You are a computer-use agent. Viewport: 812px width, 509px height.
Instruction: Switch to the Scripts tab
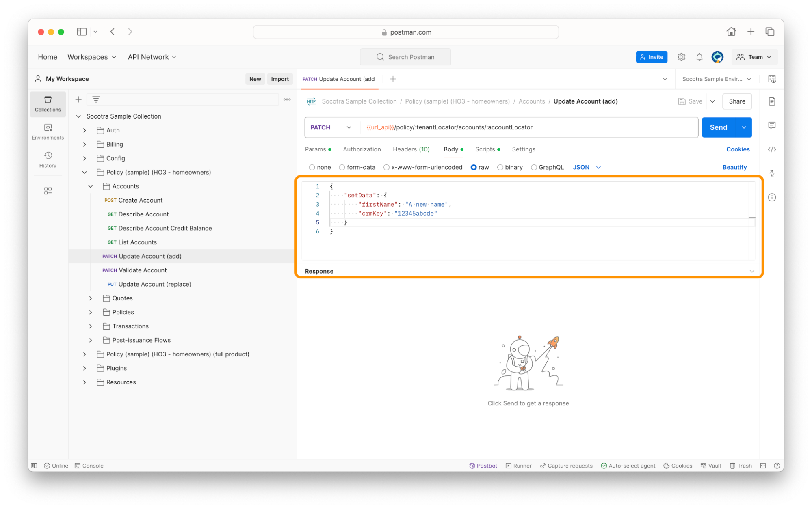pos(487,149)
